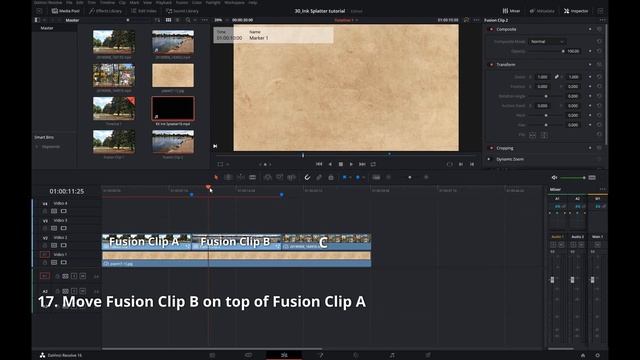
Task: Open Project Settings gear icon bottom right
Action: click(x=597, y=356)
